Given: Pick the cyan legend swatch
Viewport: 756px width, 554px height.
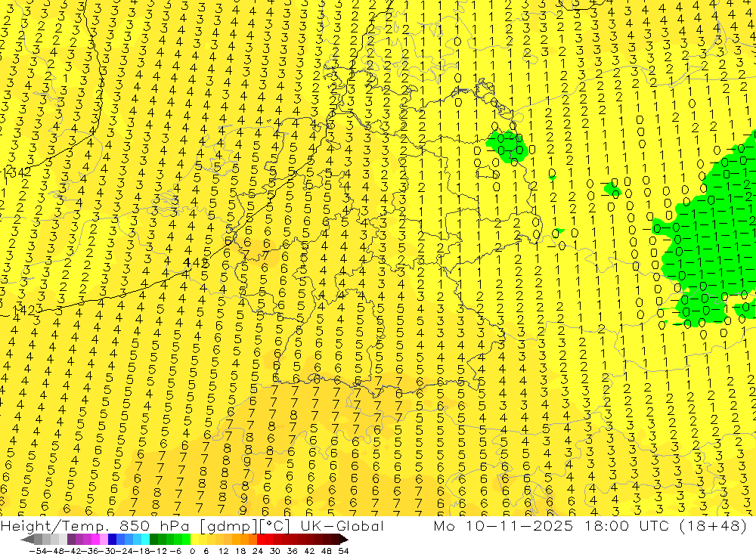Looking at the screenshot, I should [x=145, y=540].
